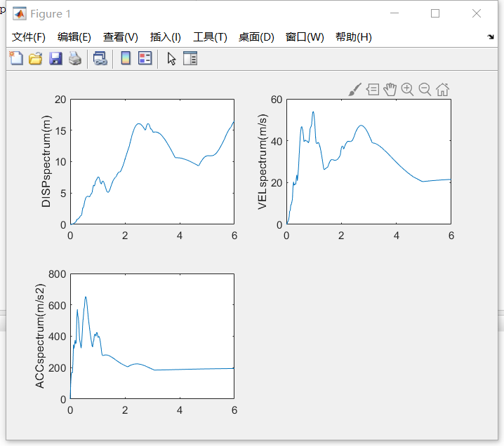This screenshot has width=504, height=446.
Task: Click the Link Plot toolbar icon
Action: [100, 58]
